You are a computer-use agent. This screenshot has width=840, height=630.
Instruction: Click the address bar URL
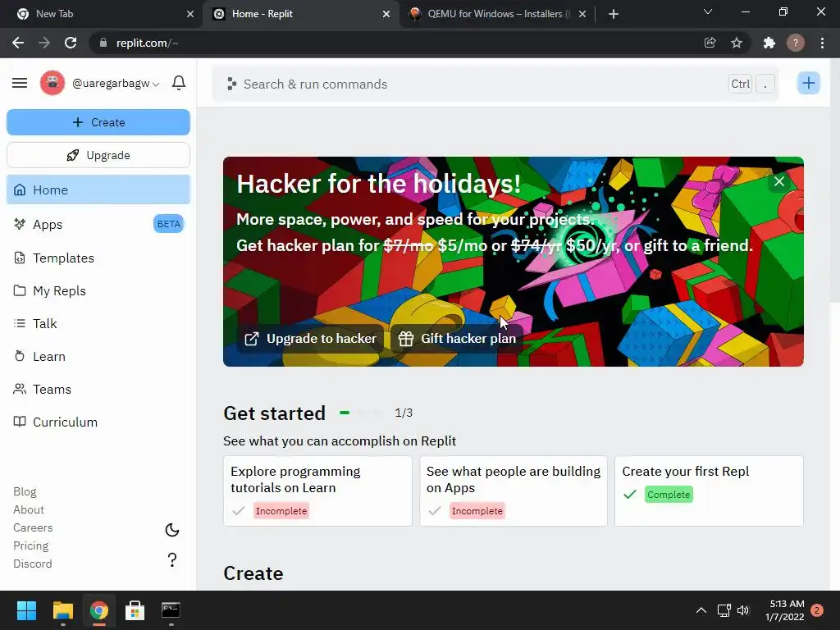148,43
